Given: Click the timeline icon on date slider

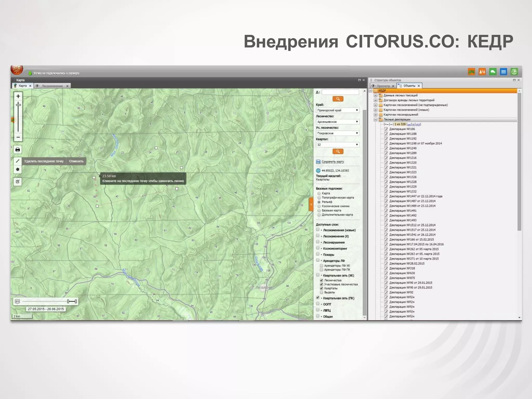Looking at the screenshot, I should coord(17,301).
